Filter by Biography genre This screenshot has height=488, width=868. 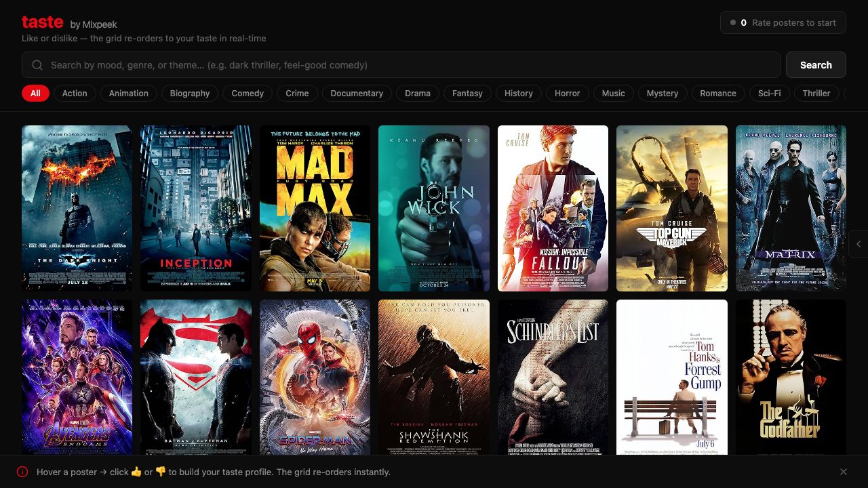(x=190, y=94)
